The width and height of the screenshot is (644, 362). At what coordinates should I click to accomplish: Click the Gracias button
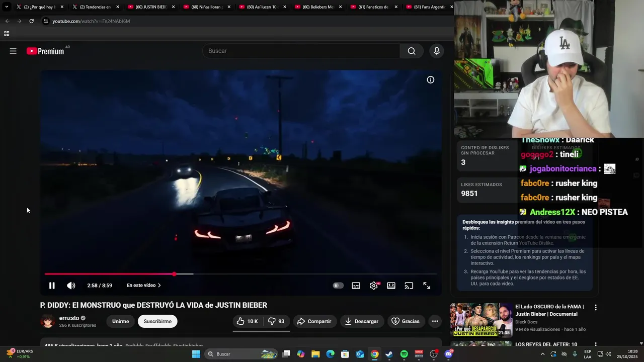[406, 321]
